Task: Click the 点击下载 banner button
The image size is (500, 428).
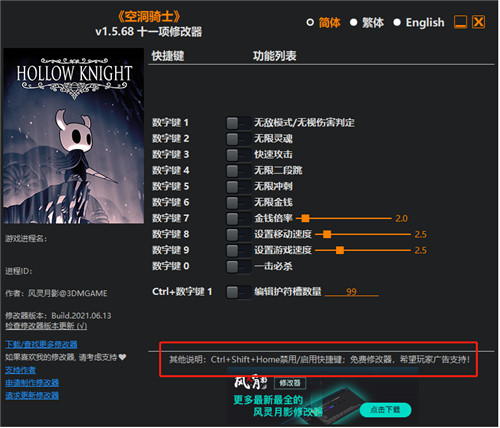Action: 386,410
